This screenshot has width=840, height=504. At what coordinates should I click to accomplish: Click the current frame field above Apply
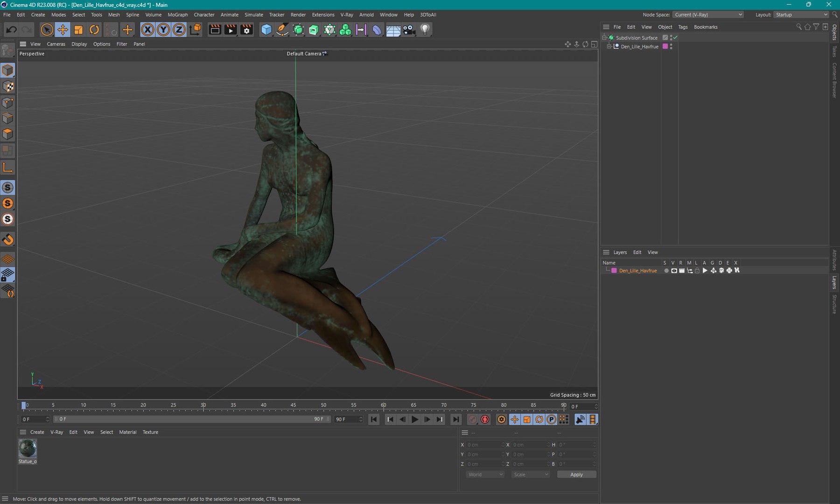pos(583,407)
